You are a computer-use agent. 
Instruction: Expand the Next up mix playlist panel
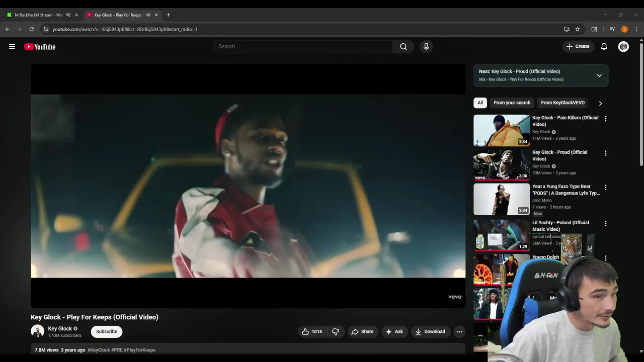pyautogui.click(x=599, y=75)
